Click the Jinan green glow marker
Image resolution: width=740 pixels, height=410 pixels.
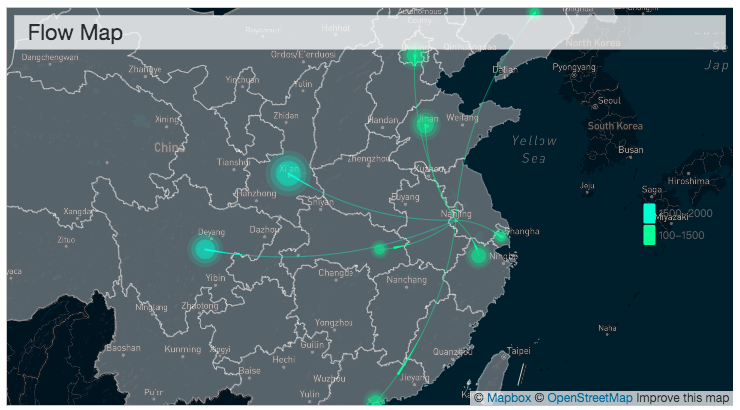click(427, 125)
